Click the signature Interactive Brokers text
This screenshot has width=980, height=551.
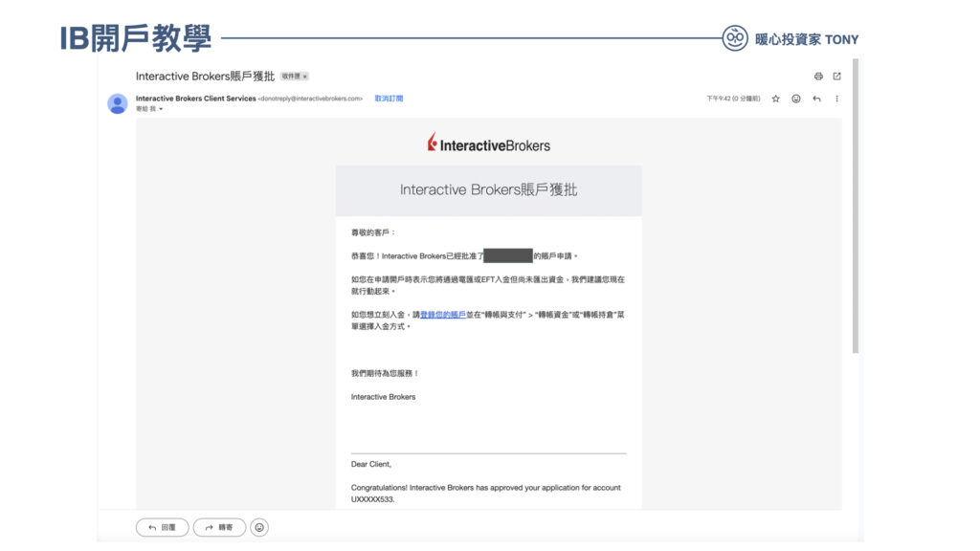[383, 397]
